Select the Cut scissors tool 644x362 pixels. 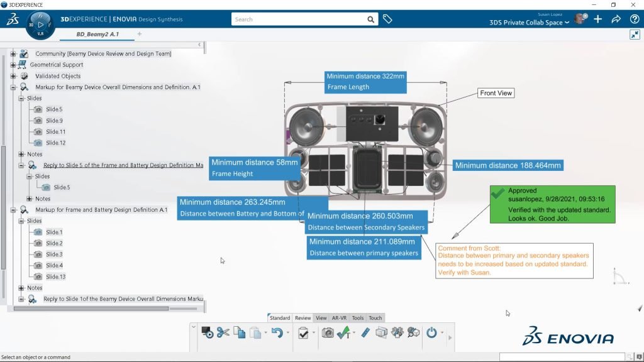coord(223,332)
